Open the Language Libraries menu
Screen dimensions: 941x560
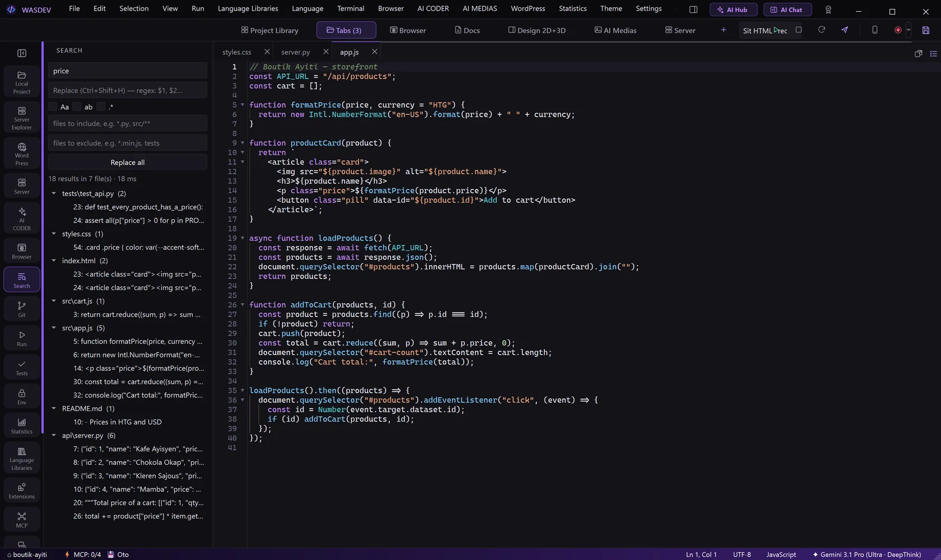[x=248, y=8]
